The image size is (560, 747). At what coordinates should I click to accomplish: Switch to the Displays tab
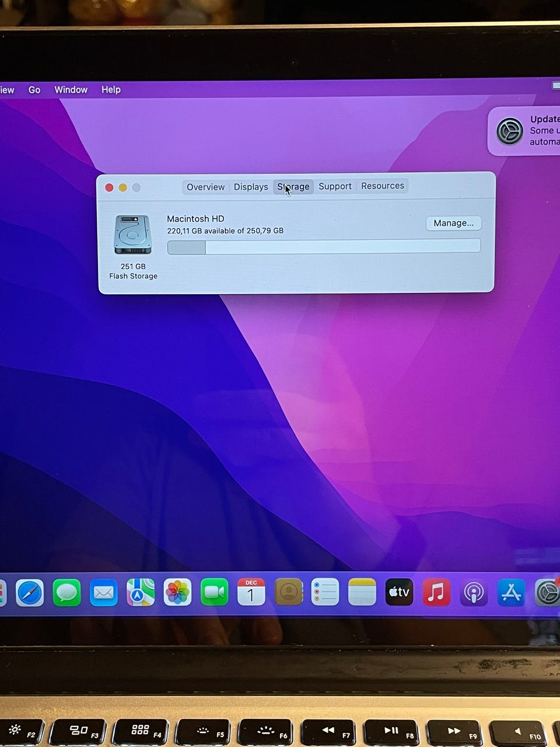pyautogui.click(x=251, y=187)
